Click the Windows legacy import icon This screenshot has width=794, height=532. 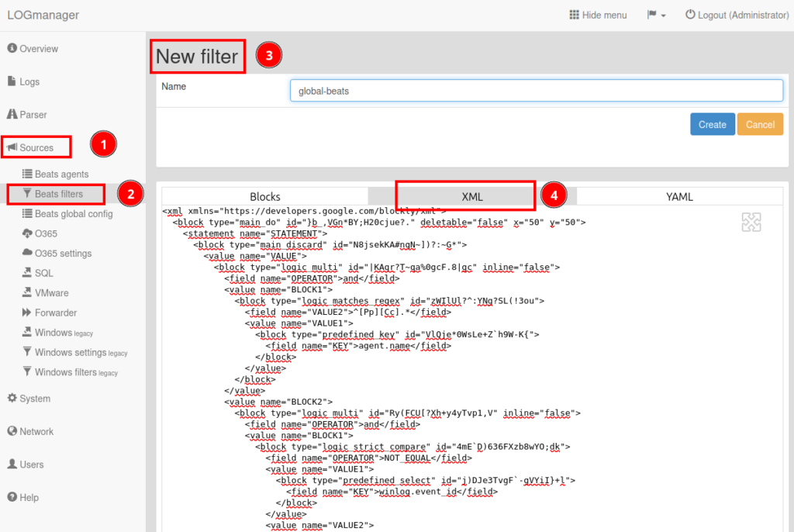coord(27,332)
